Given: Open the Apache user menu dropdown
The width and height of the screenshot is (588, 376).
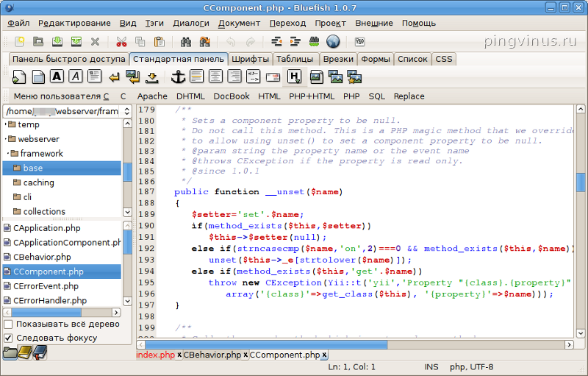Looking at the screenshot, I should (x=152, y=96).
